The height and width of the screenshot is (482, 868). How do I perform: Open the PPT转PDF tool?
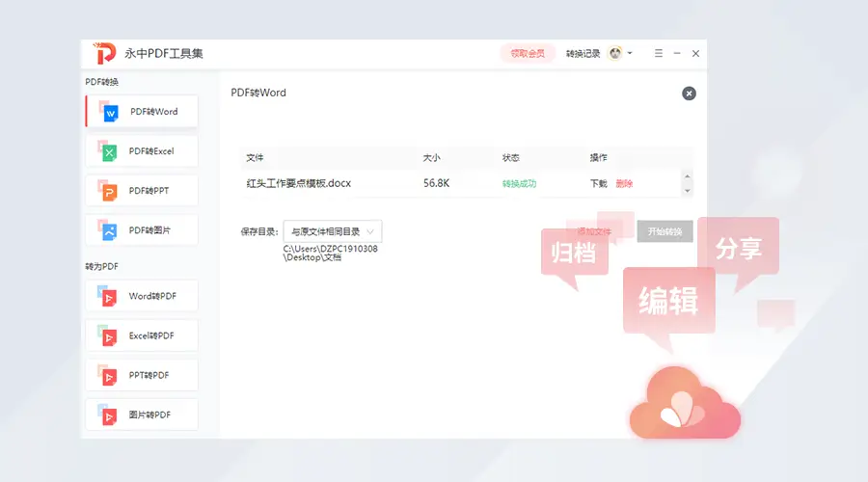(142, 375)
